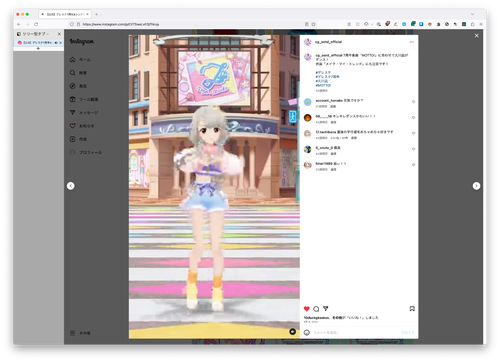Save the post with the bookmark icon
Viewport: 500px width, 362px height.
tap(412, 309)
